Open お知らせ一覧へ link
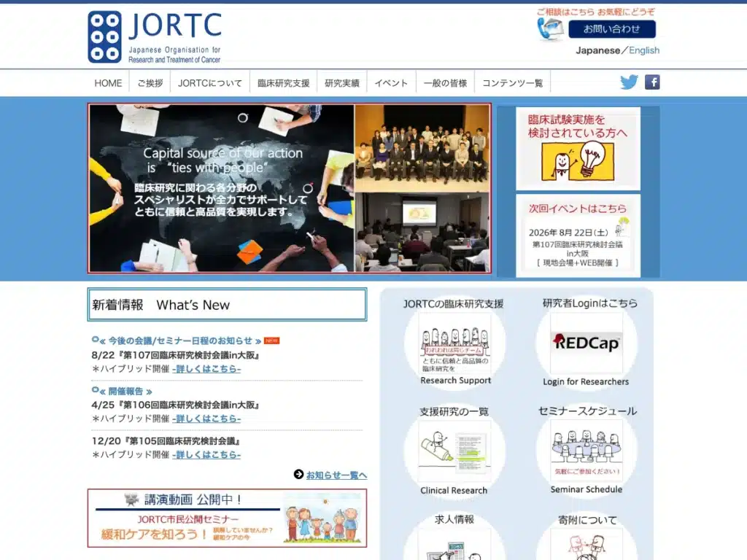The height and width of the screenshot is (560, 747). (336, 475)
